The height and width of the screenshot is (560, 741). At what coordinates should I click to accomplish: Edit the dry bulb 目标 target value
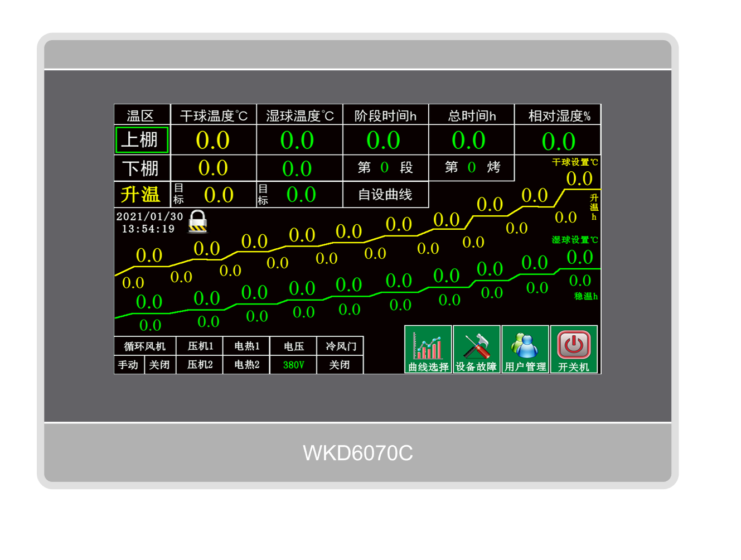(219, 195)
